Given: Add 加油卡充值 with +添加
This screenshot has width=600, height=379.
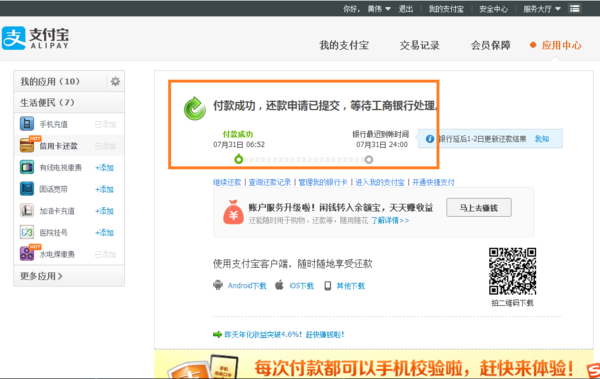Looking at the screenshot, I should 104,211.
